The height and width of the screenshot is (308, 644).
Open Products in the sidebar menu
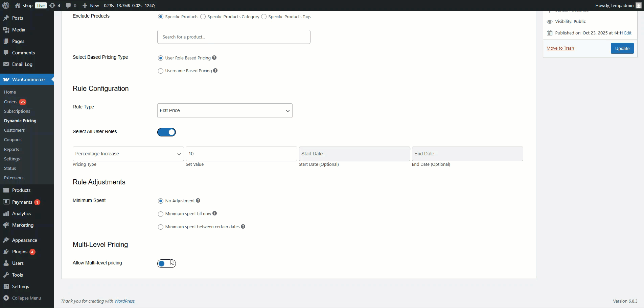(x=21, y=190)
